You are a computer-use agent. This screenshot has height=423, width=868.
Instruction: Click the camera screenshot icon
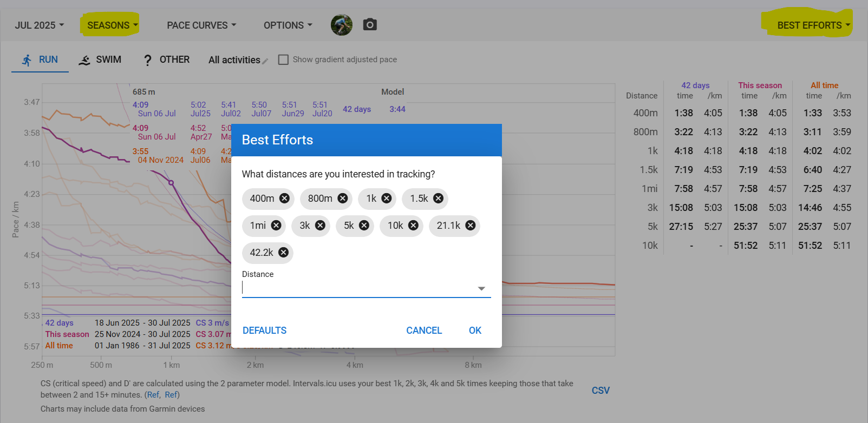370,25
